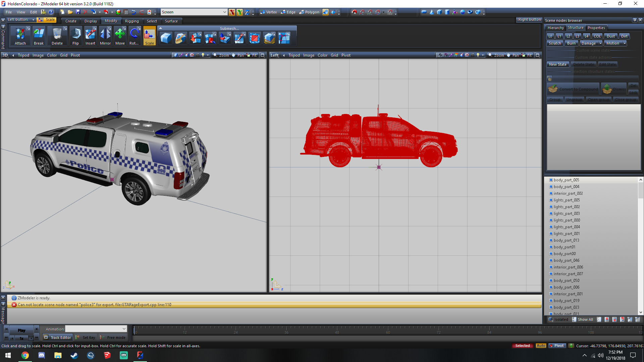Activate the Rotate tool
The width and height of the screenshot is (644, 362).
pos(134,36)
